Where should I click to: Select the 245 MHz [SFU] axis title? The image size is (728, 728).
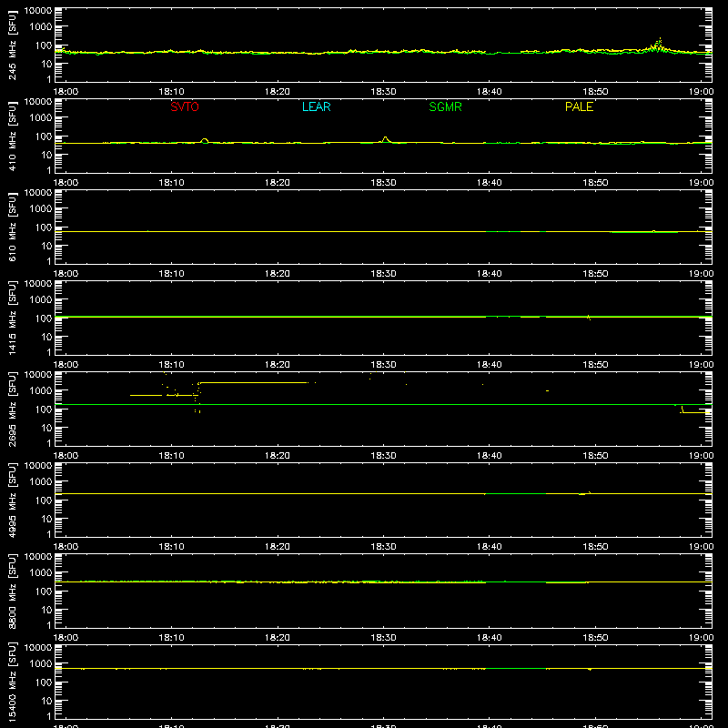(12, 45)
